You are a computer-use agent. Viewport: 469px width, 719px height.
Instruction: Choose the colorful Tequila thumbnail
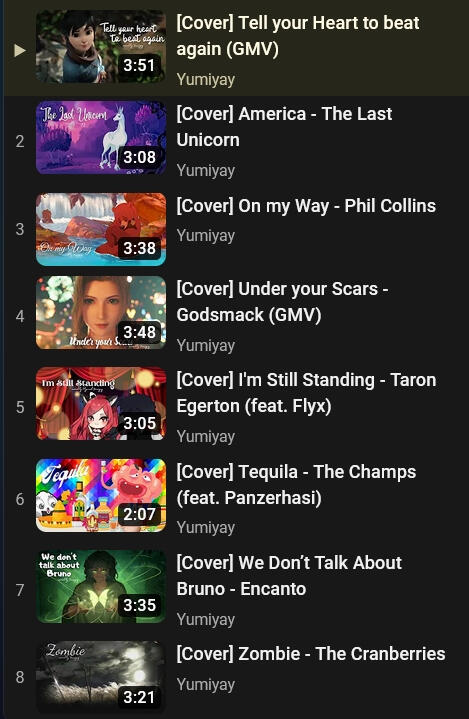pyautogui.click(x=101, y=495)
